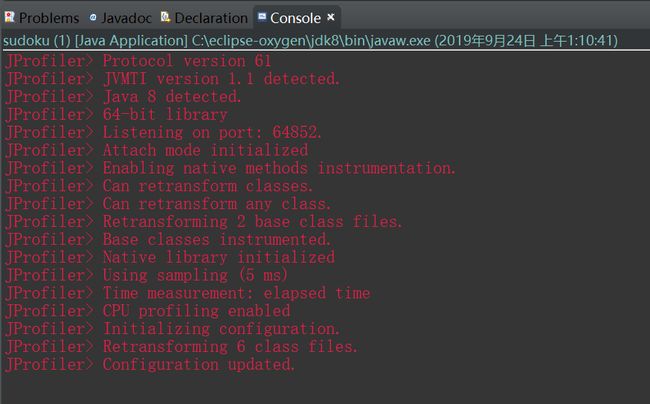Click the sudoku (1) Java Application launch text
Viewport: 650px width, 404px height.
[95, 41]
